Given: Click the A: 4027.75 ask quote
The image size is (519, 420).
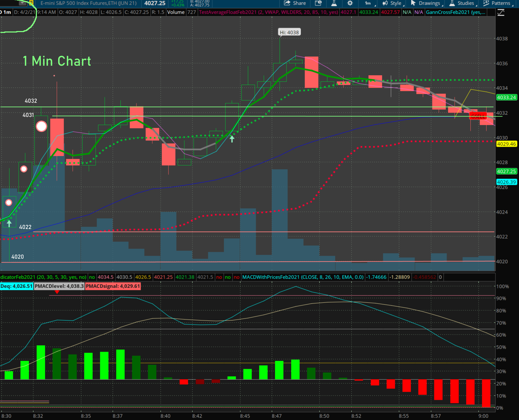Looking at the screenshot, I should (x=200, y=5).
